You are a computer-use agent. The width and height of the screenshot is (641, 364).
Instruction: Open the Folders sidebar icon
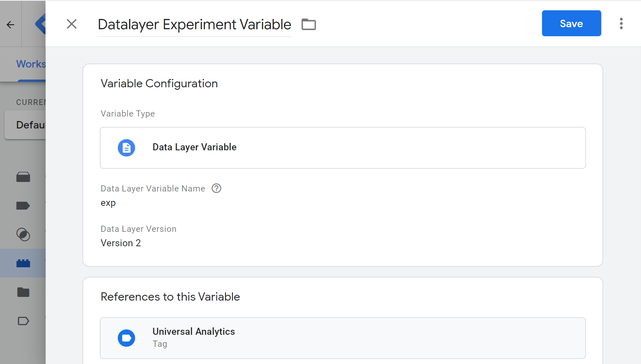pyautogui.click(x=23, y=292)
